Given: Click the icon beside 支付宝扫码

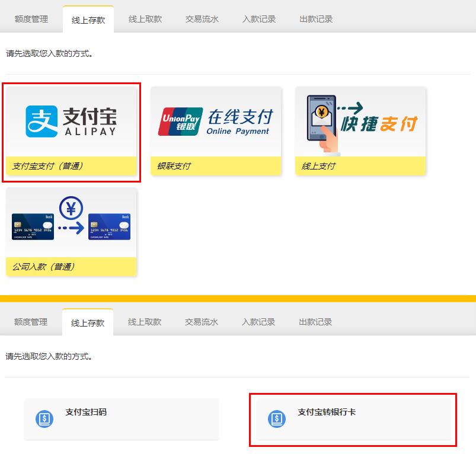Looking at the screenshot, I should 44,419.
